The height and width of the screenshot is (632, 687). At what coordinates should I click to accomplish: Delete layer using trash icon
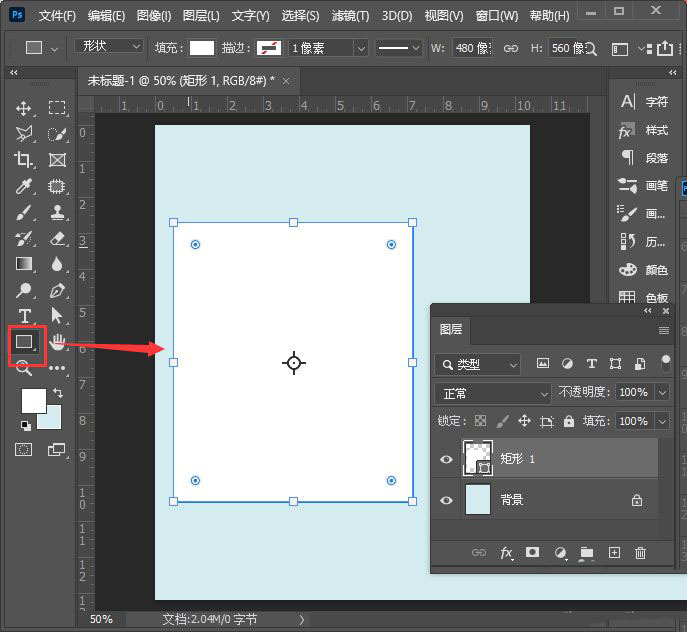(x=641, y=552)
